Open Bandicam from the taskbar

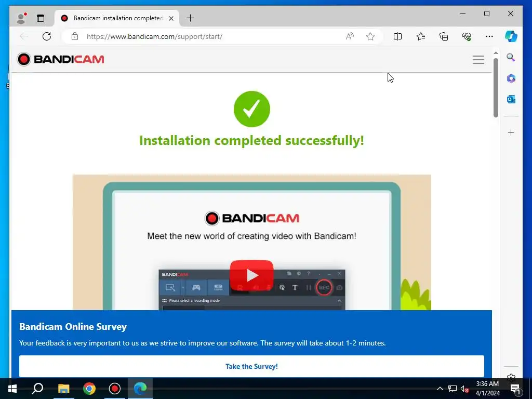(115, 389)
